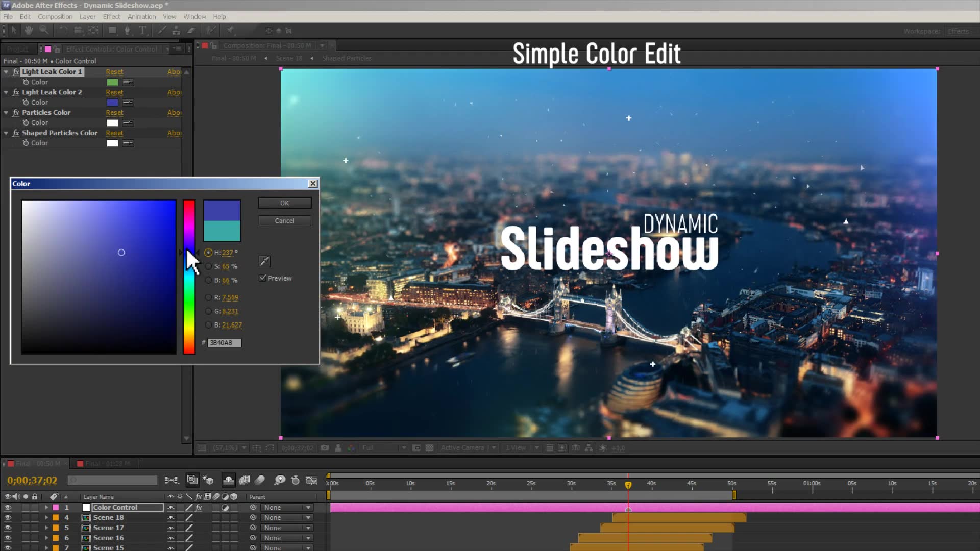Click hex value input field 3B40A8
Viewport: 980px width, 551px height.
pyautogui.click(x=224, y=342)
